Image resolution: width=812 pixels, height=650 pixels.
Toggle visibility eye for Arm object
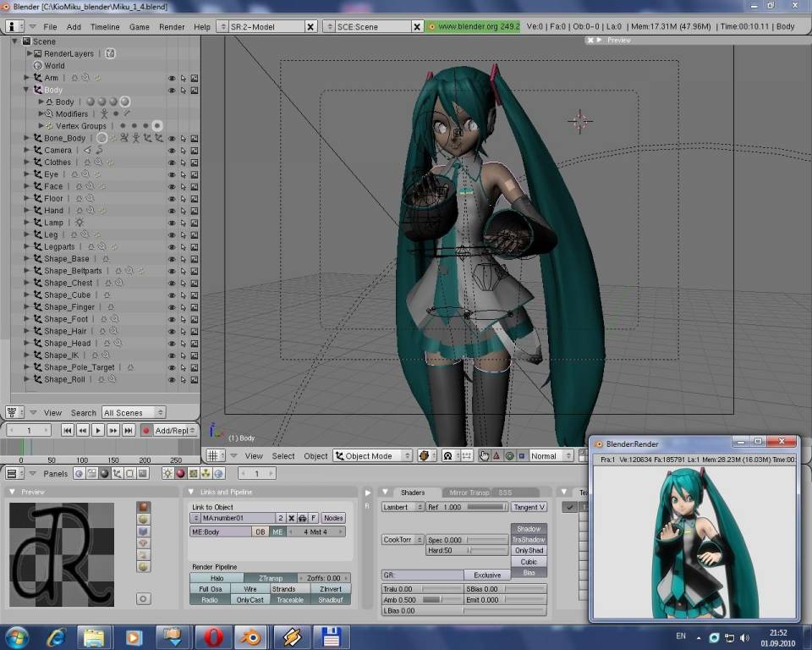tap(172, 78)
